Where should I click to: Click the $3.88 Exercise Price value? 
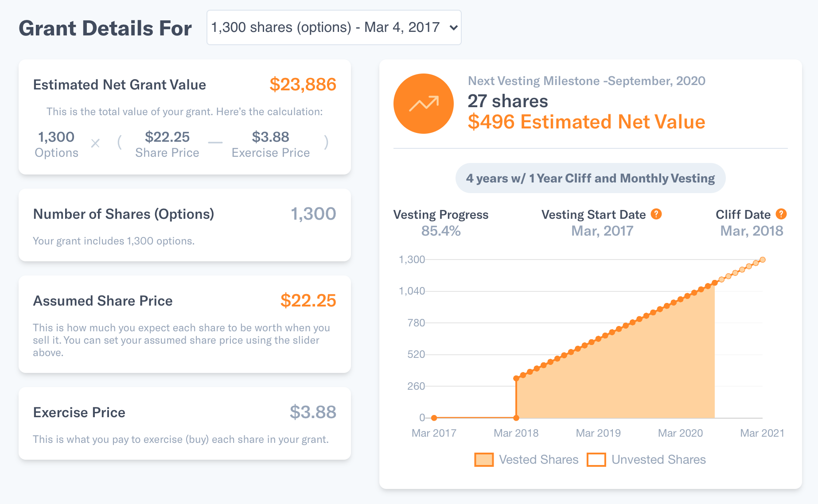tap(313, 412)
